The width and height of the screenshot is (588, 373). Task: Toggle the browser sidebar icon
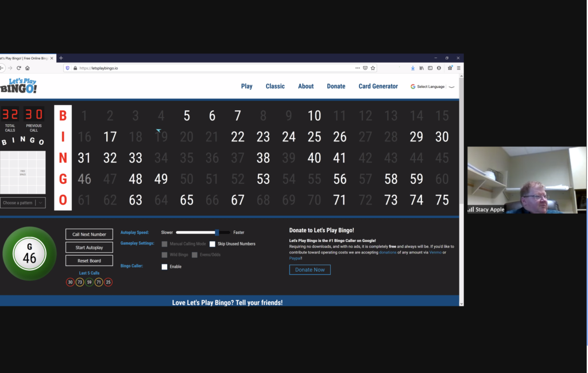coord(430,68)
